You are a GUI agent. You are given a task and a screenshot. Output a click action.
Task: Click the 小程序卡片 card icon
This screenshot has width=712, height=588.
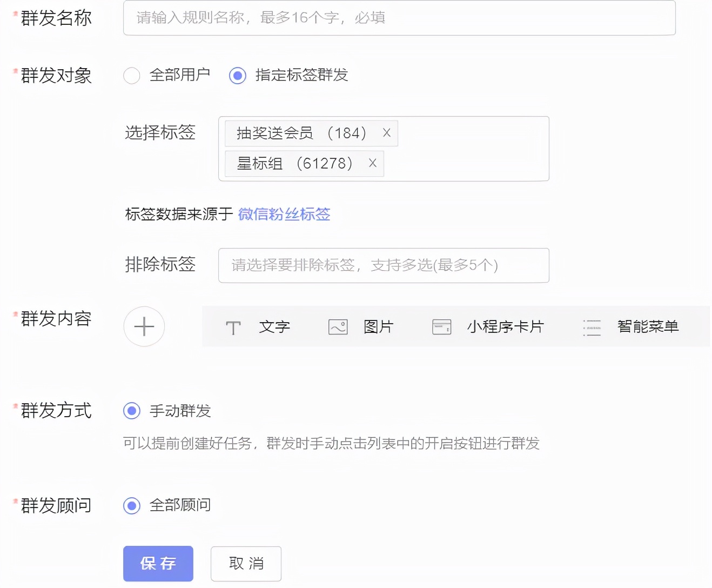coord(441,326)
